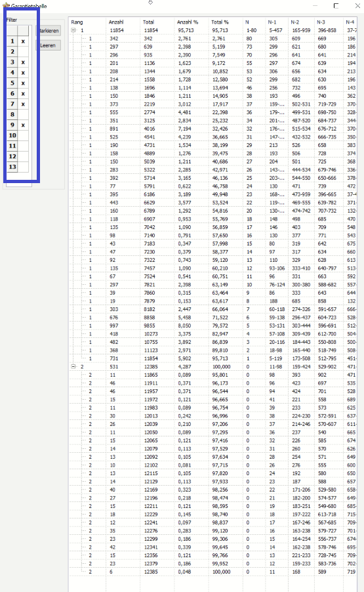
Task: Select the Total value 4016
Action: [150, 129]
